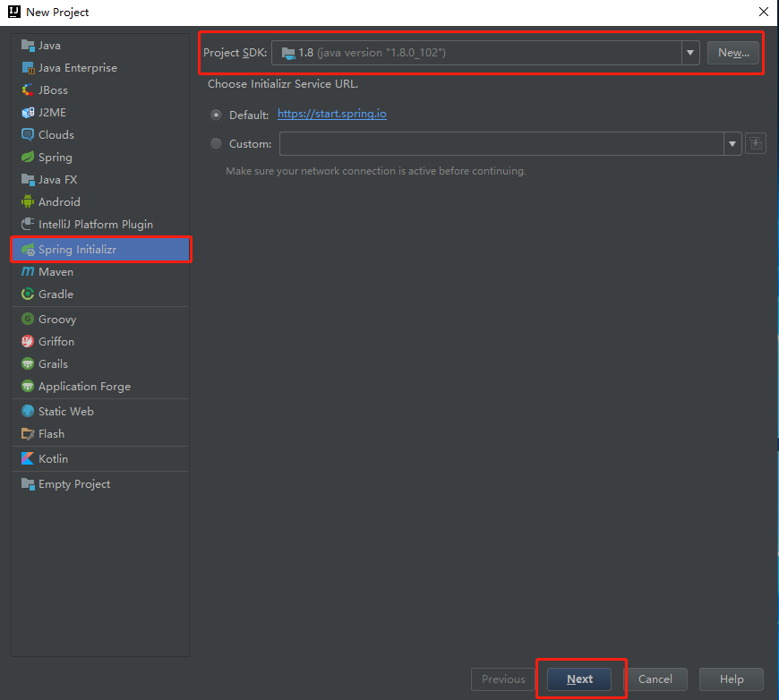779x700 pixels.
Task: Click the Clouds project icon
Action: coord(28,134)
